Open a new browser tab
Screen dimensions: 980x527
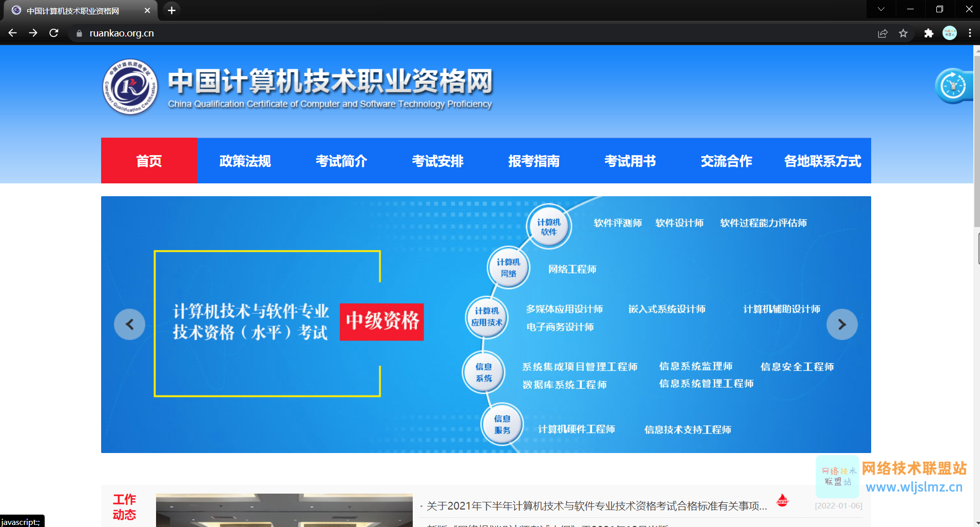[x=171, y=10]
